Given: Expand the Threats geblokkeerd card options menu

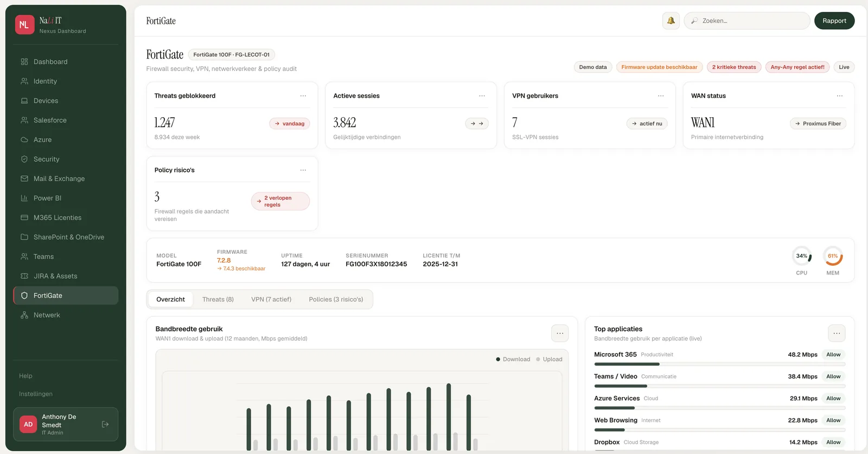Looking at the screenshot, I should pyautogui.click(x=303, y=96).
